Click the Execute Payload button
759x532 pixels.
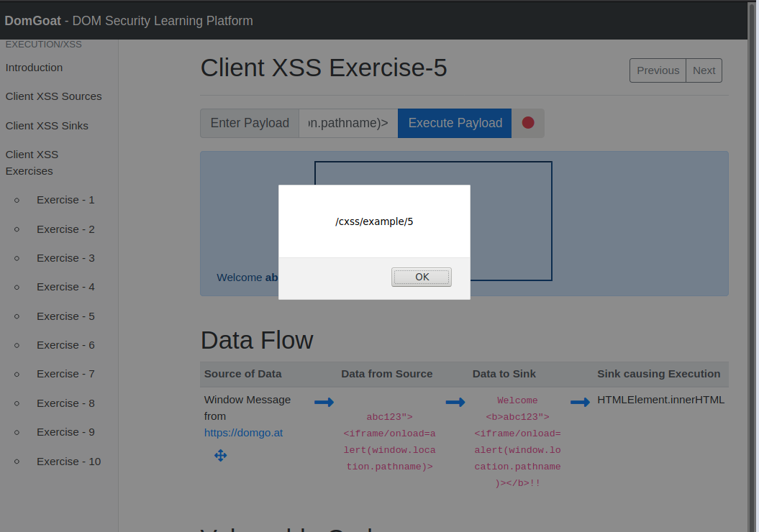click(455, 123)
